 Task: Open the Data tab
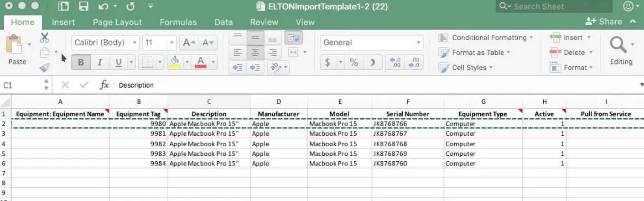223,22
